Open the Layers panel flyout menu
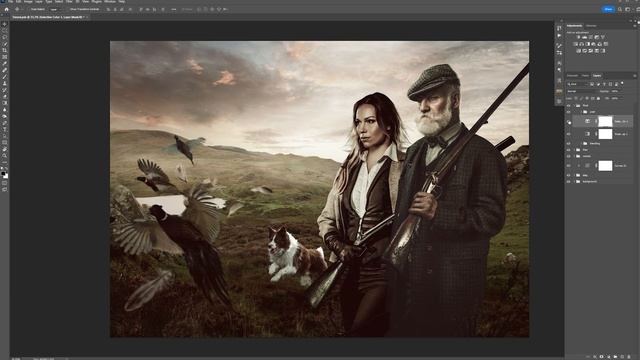Image resolution: width=640 pixels, height=360 pixels. [x=635, y=76]
